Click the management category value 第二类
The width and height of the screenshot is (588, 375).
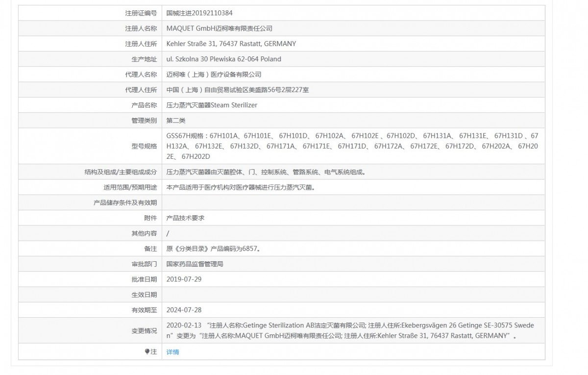tap(176, 120)
